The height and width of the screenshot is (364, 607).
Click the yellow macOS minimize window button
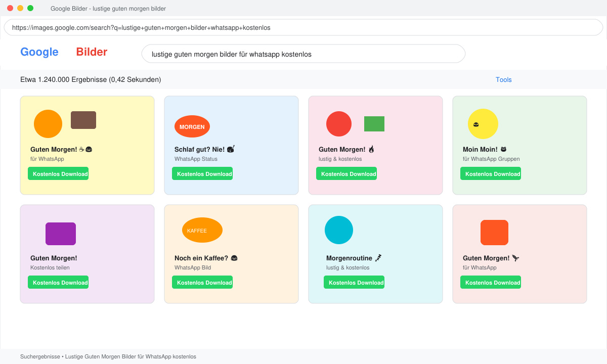point(20,8)
